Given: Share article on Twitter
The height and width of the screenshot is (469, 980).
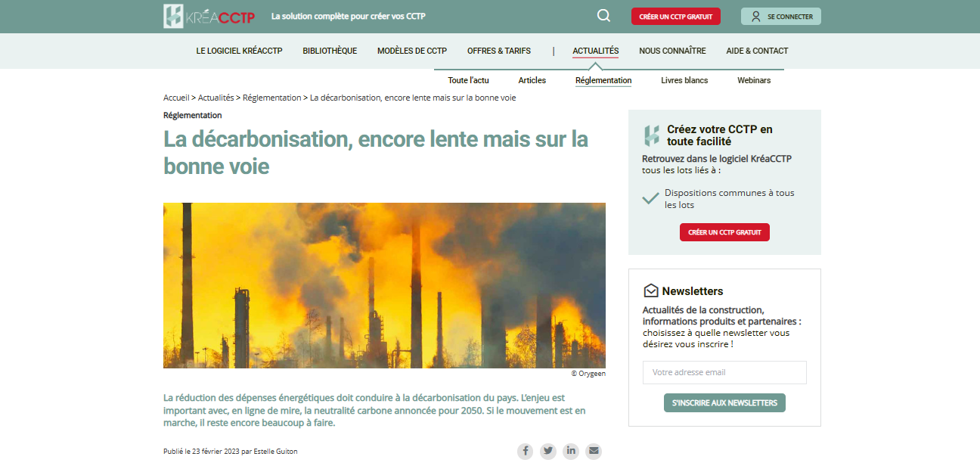Looking at the screenshot, I should tap(548, 452).
